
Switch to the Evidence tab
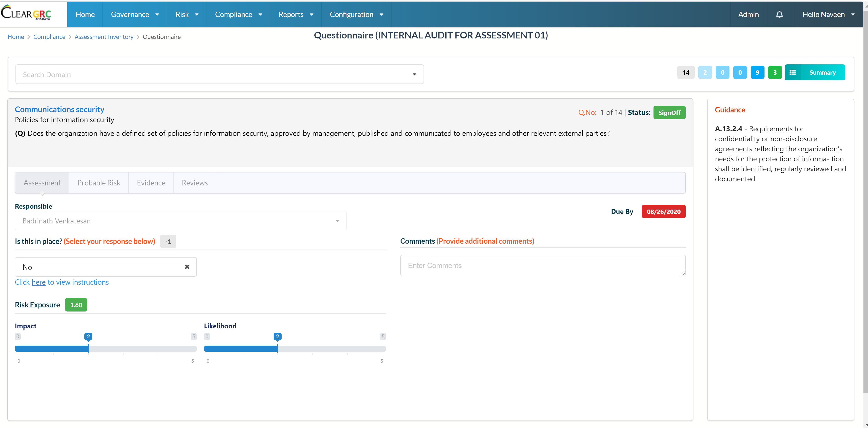pyautogui.click(x=151, y=183)
